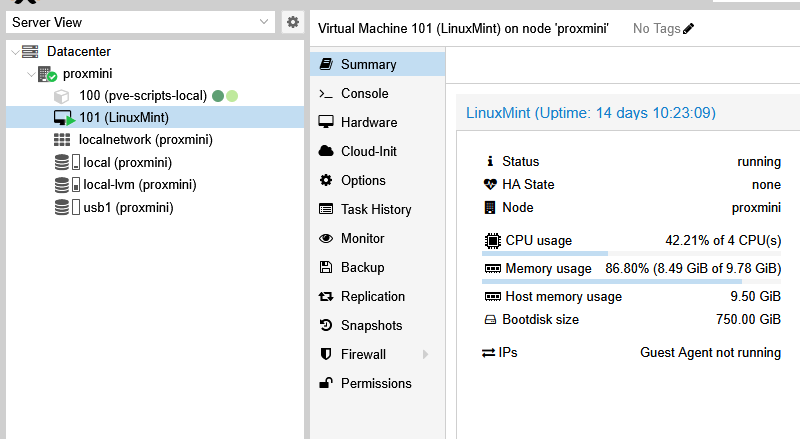This screenshot has width=800, height=439.
Task: Click the gear icon beside Server View
Action: coord(292,22)
